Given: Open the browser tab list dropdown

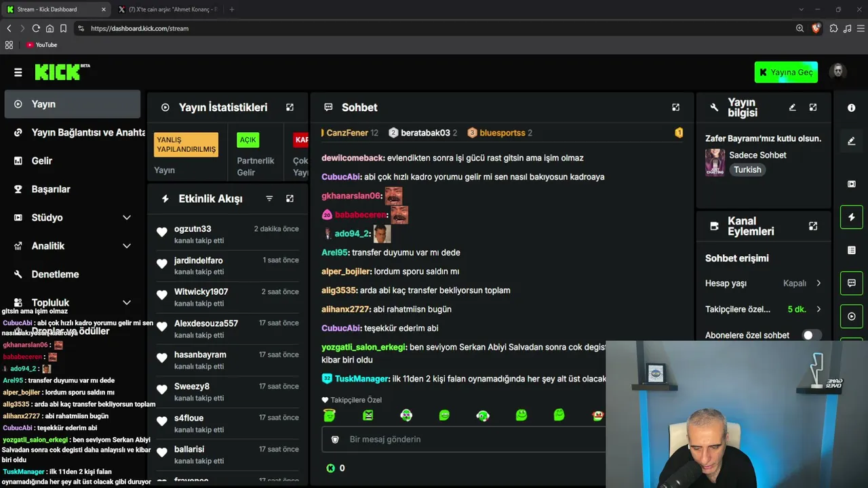Looking at the screenshot, I should point(801,9).
